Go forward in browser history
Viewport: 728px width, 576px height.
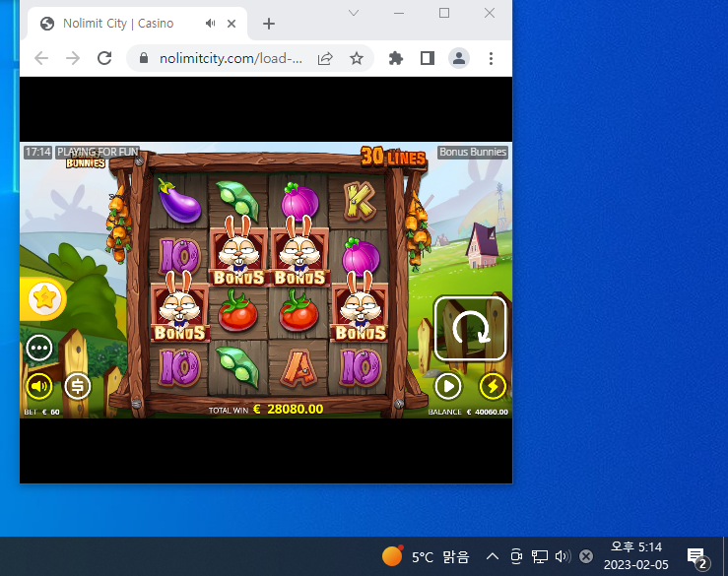tap(73, 58)
